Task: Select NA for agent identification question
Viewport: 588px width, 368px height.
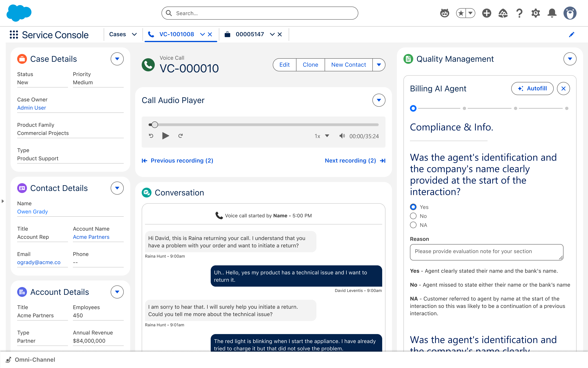Action: point(413,225)
